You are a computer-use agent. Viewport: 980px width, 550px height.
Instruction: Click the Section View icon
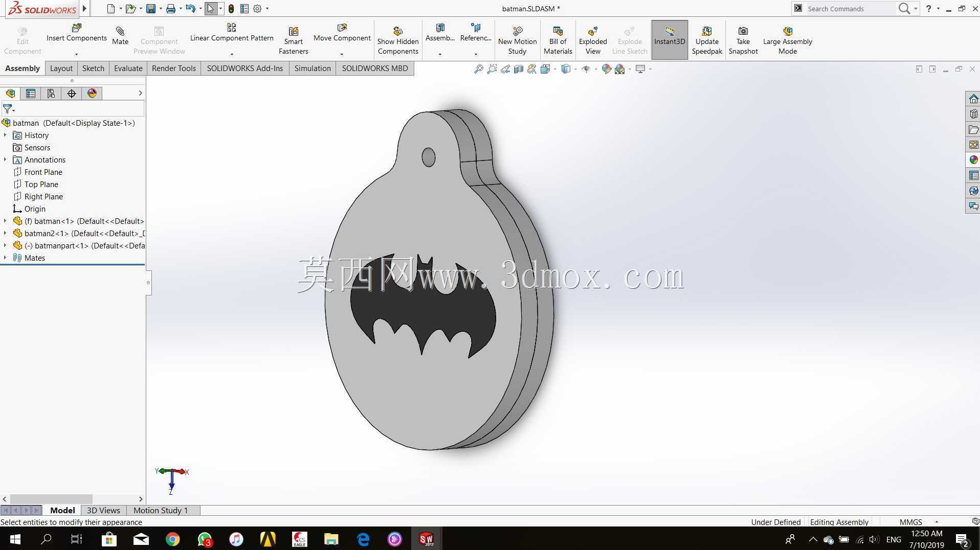click(x=519, y=69)
